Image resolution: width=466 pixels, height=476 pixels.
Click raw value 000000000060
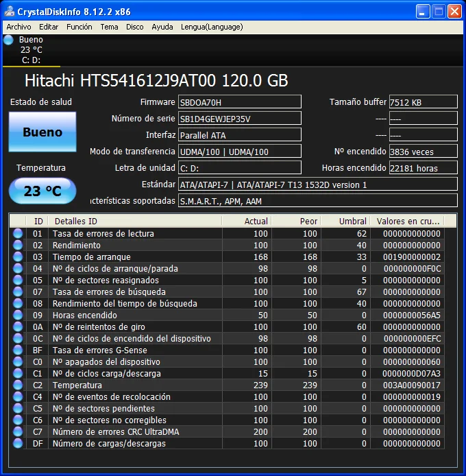point(412,361)
